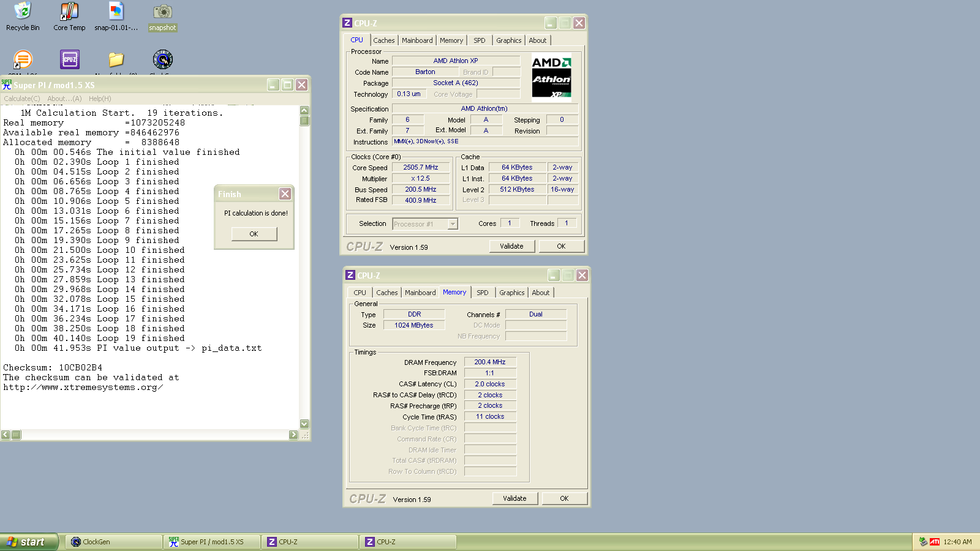
Task: Click the ATI tray icon
Action: point(935,542)
